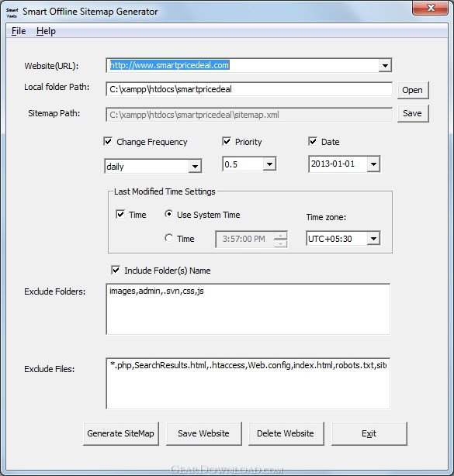This screenshot has height=476, width=454.
Task: Toggle the Priority checkbox
Action: (x=227, y=141)
